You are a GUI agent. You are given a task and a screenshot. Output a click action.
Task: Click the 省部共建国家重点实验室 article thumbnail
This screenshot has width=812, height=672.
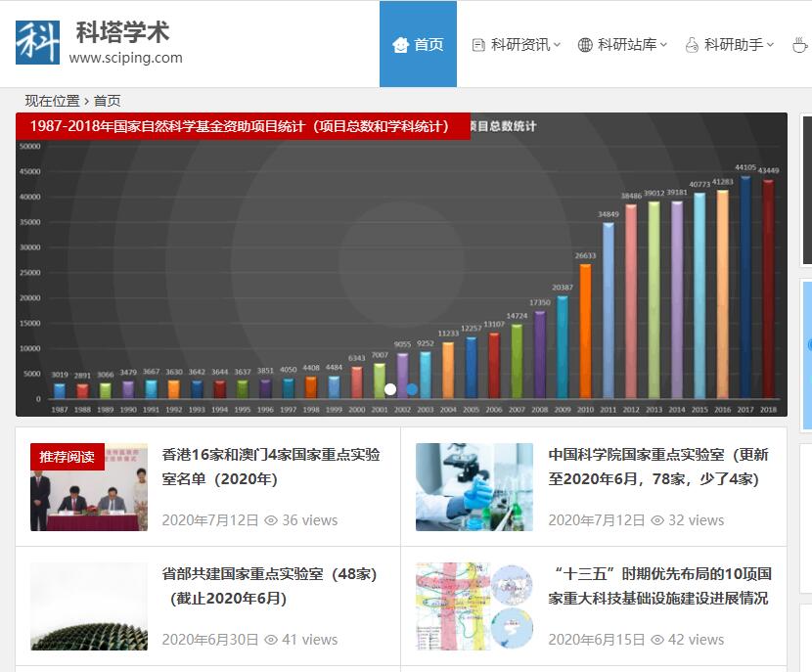click(x=88, y=606)
